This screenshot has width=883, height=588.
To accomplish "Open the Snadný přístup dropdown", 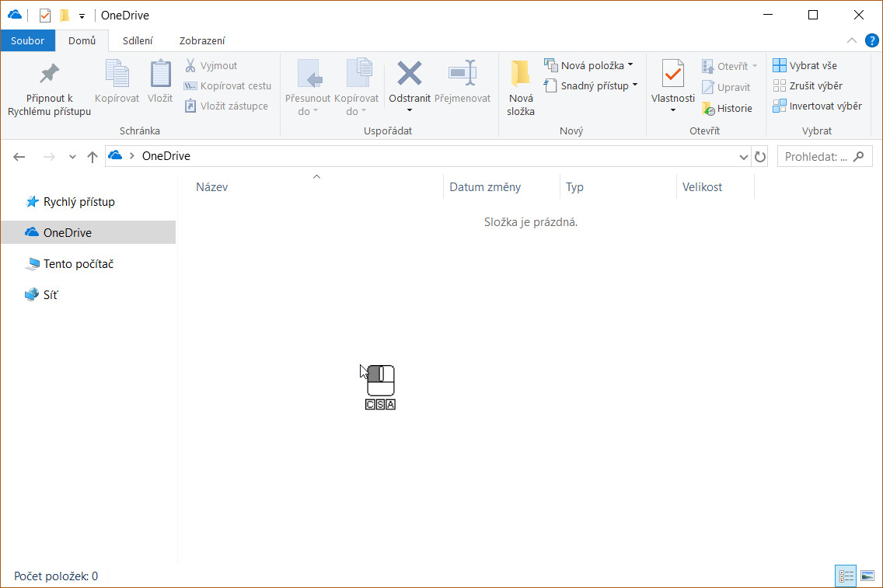I will pyautogui.click(x=592, y=85).
